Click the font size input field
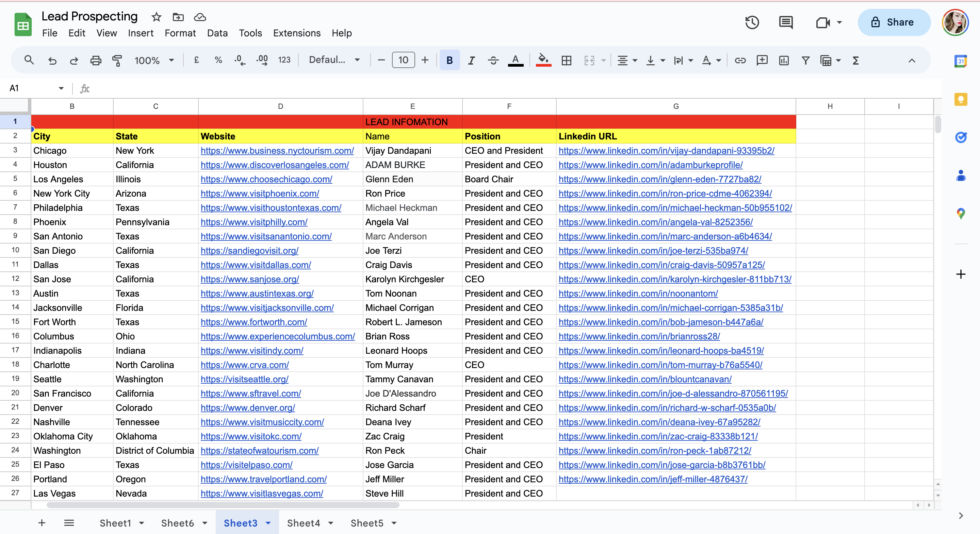 (403, 60)
